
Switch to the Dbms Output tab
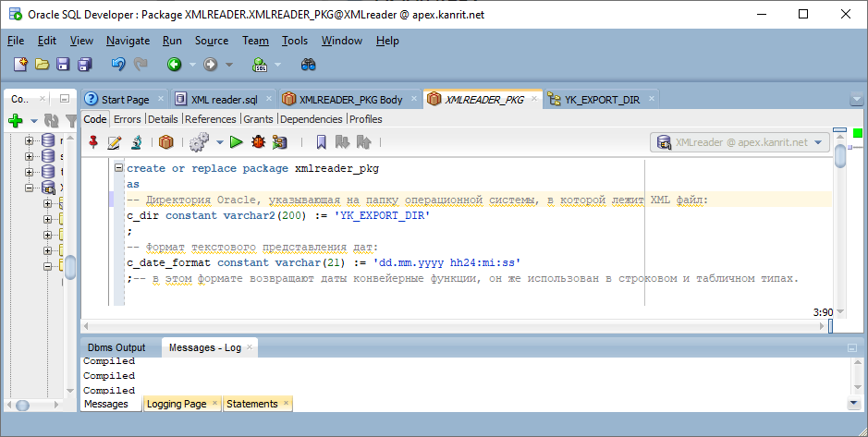coord(116,347)
